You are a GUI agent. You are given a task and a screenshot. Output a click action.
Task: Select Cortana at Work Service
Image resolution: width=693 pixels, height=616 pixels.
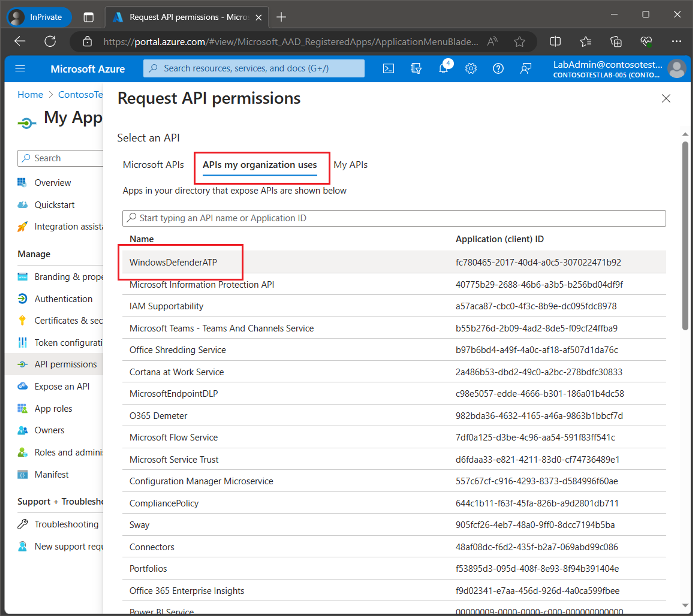394,372
